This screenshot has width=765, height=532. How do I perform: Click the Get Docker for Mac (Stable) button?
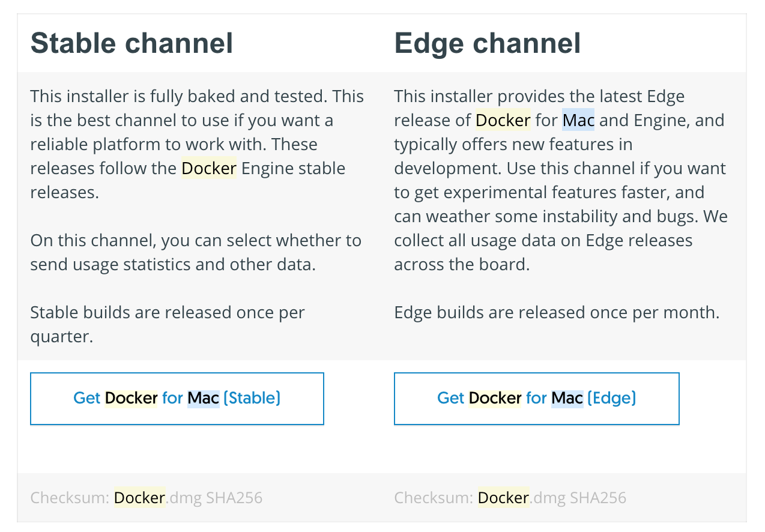click(177, 398)
